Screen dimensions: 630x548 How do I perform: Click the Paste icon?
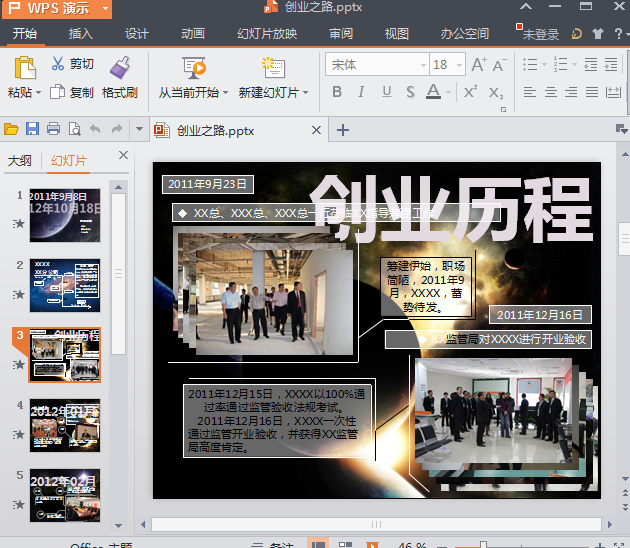tap(25, 67)
